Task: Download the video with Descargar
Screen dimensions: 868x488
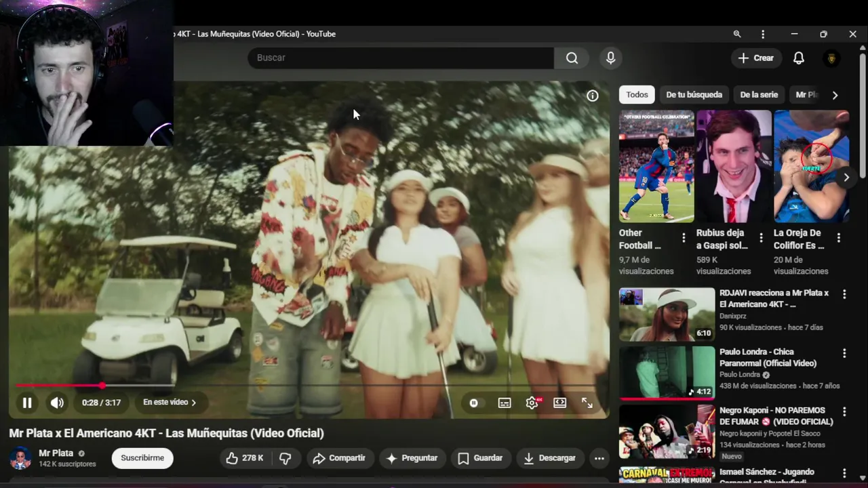Action: point(550,458)
